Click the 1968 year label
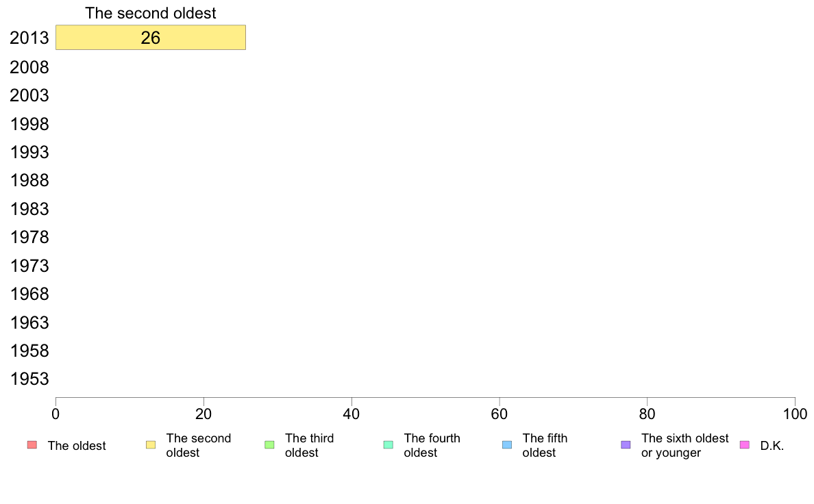The width and height of the screenshot is (814, 504). point(29,294)
